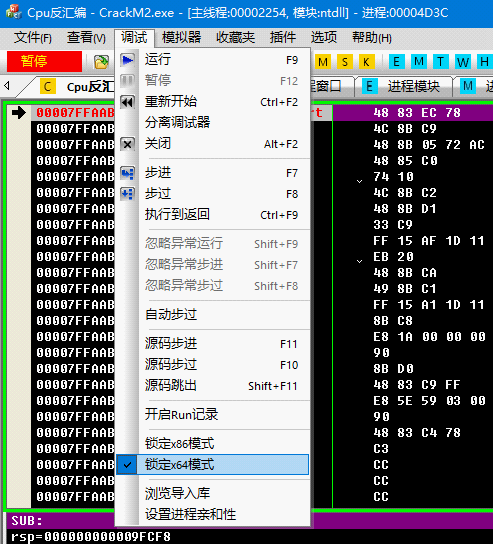Select 浏览导入库 menu item

tap(212, 494)
